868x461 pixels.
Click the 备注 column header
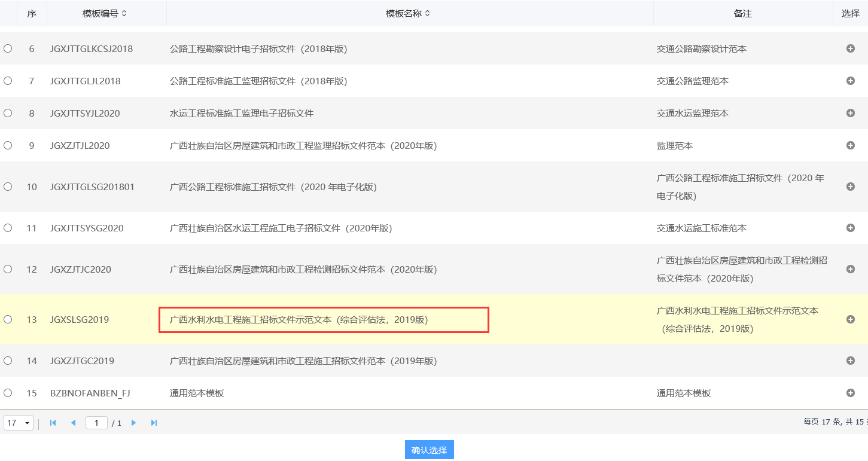coord(742,13)
